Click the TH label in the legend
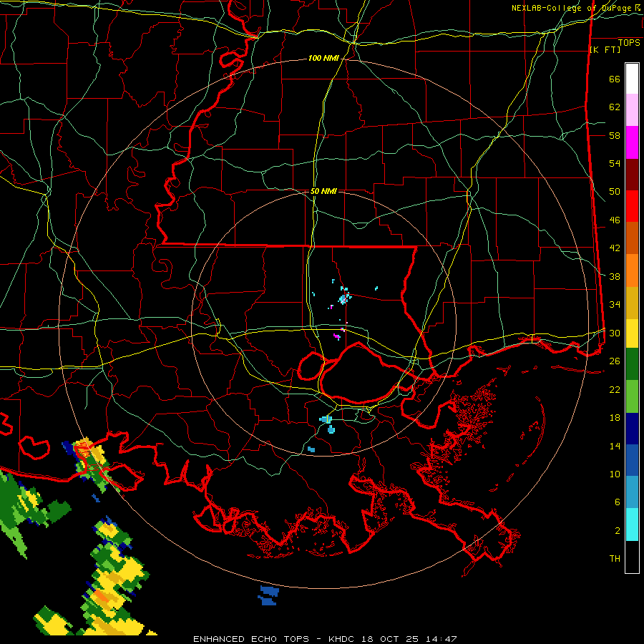Viewport: 644px width, 644px height. pos(615,559)
